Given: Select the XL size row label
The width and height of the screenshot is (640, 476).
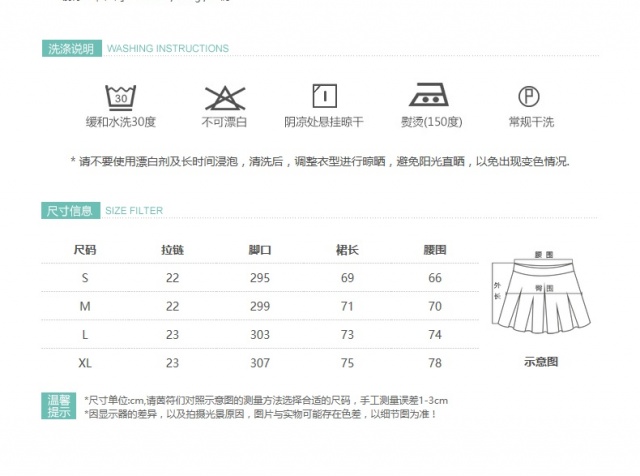Looking at the screenshot, I should click(85, 363).
